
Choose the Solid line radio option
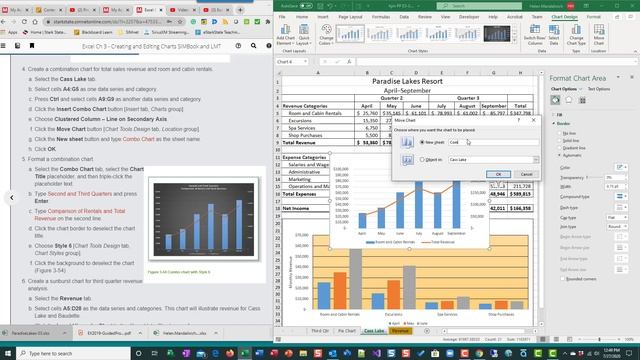(560, 141)
